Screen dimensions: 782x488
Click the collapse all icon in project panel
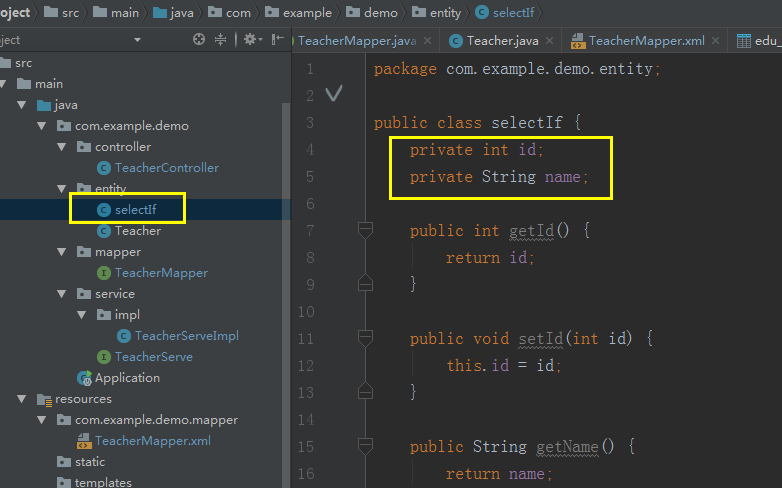tap(220, 39)
